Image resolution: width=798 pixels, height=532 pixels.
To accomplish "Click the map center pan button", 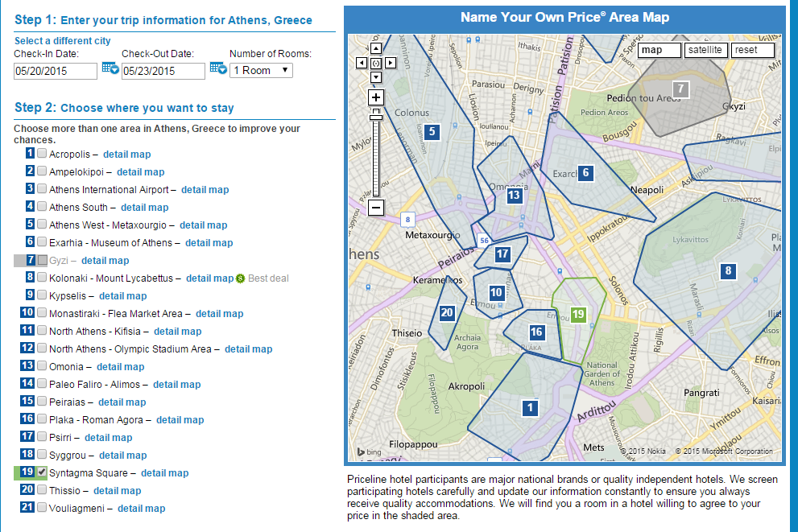I will (375, 63).
